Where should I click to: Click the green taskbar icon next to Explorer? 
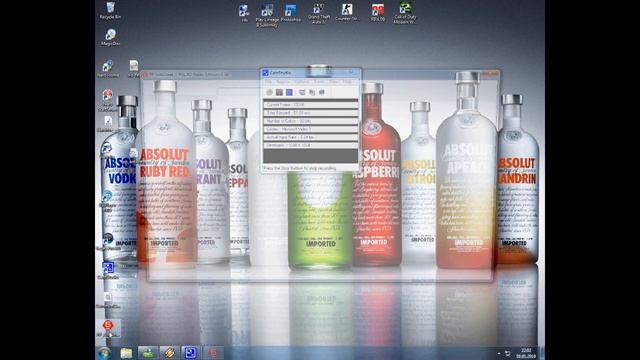(148, 353)
